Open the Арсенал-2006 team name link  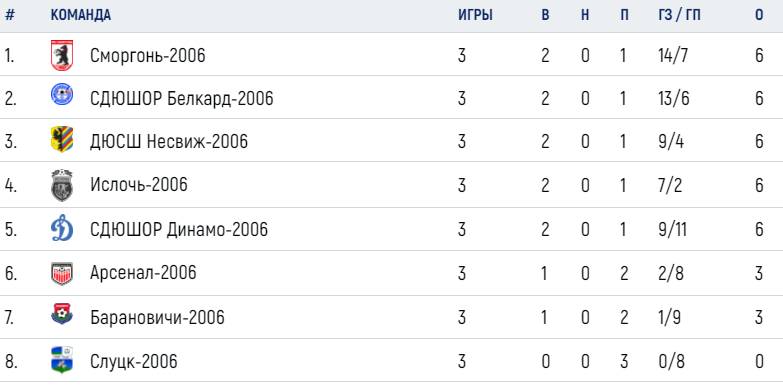click(x=143, y=273)
